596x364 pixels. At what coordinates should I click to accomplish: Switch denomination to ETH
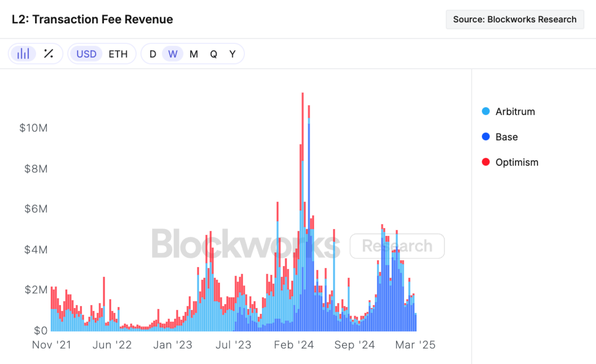click(x=118, y=54)
